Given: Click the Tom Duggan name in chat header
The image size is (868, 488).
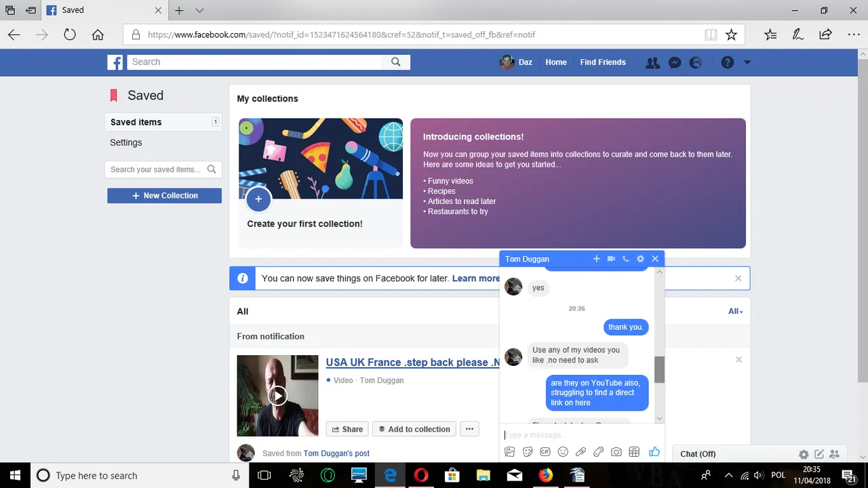Looking at the screenshot, I should (527, 259).
